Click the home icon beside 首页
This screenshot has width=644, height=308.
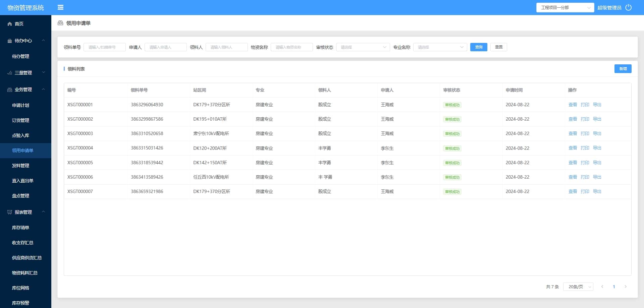point(10,24)
